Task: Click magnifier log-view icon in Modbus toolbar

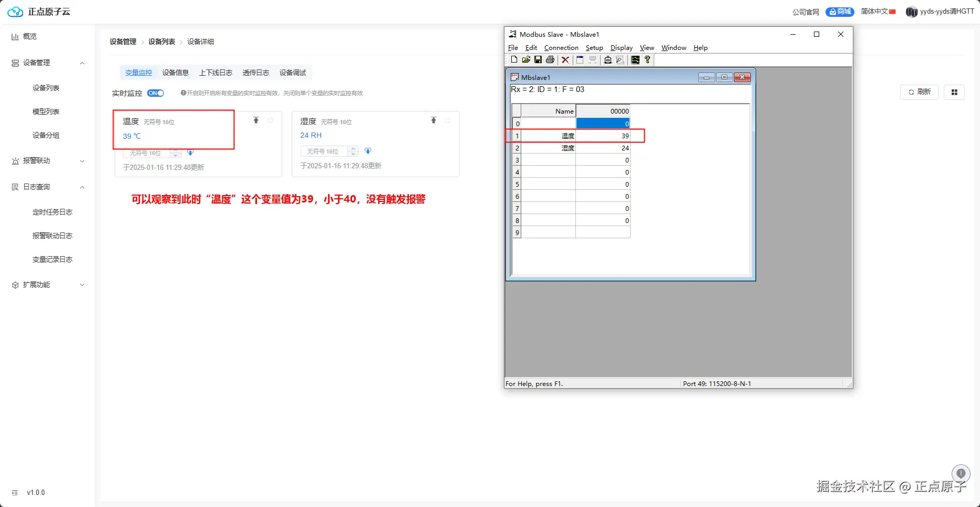Action: click(620, 59)
